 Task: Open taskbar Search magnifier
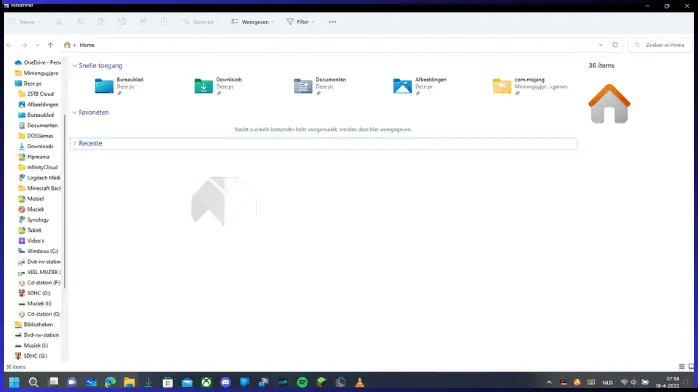(x=33, y=382)
